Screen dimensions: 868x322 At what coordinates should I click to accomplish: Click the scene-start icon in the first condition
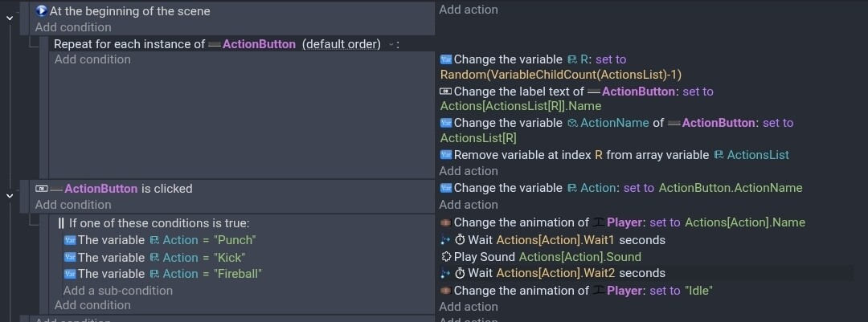click(42, 11)
